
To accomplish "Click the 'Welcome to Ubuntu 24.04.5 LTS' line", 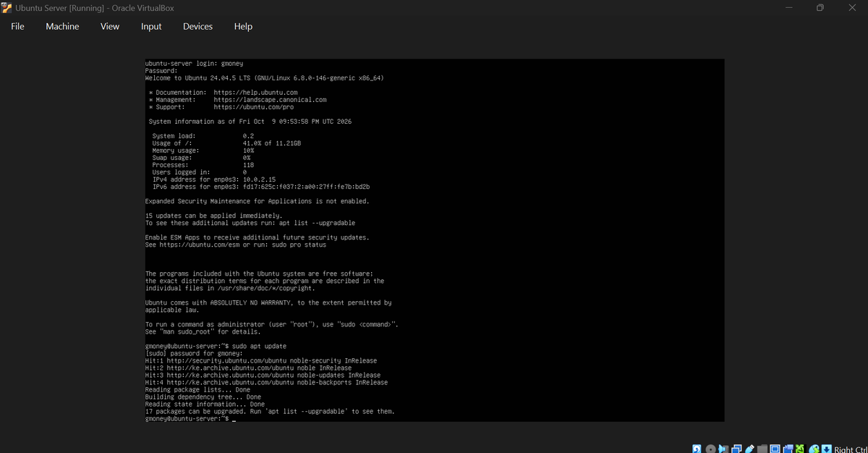I will (x=264, y=78).
